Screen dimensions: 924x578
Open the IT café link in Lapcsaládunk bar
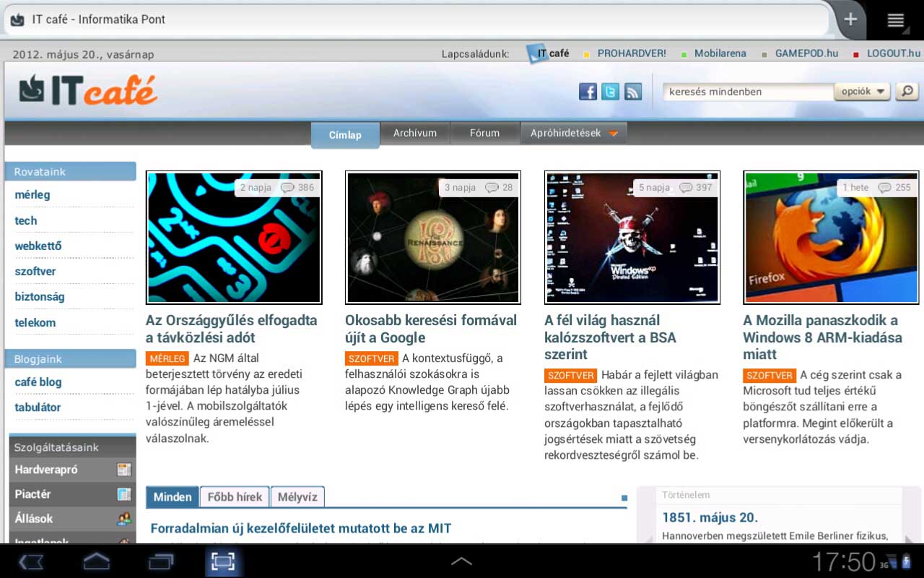pyautogui.click(x=548, y=53)
